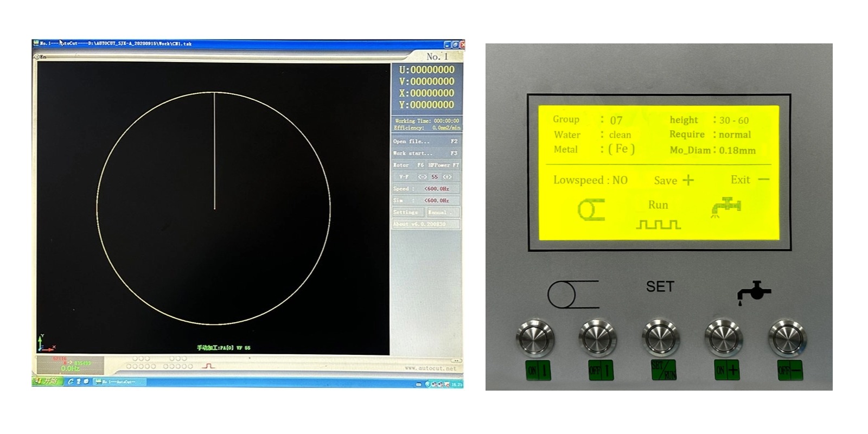868x434 pixels.
Task: Toggle HFPower F7 on the panel
Action: (443, 165)
